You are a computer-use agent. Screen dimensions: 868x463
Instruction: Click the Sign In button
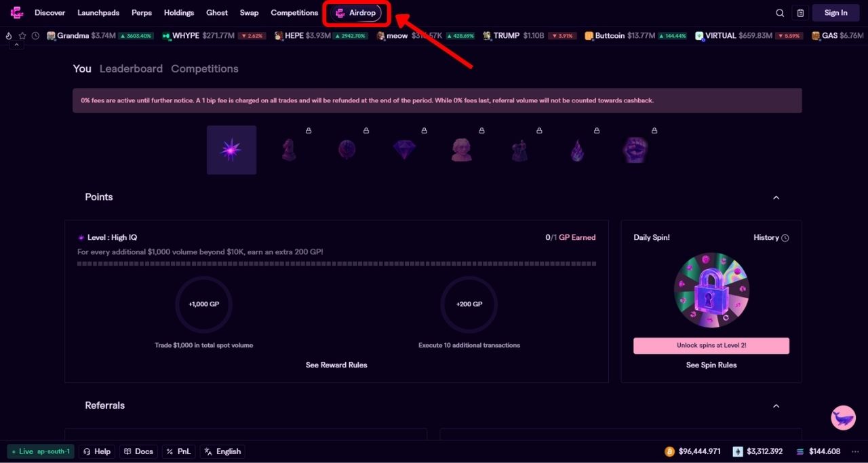pyautogui.click(x=835, y=13)
